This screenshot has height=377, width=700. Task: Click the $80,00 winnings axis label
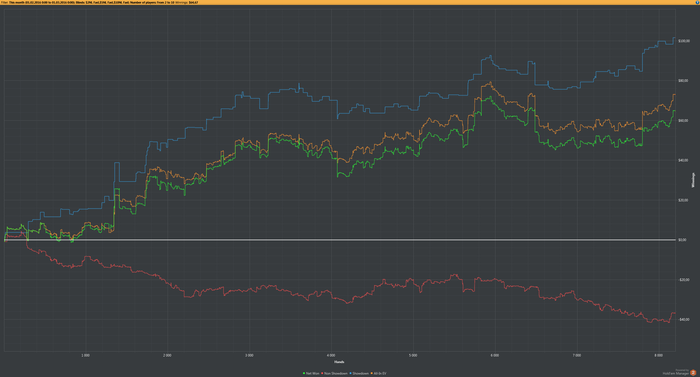point(683,81)
